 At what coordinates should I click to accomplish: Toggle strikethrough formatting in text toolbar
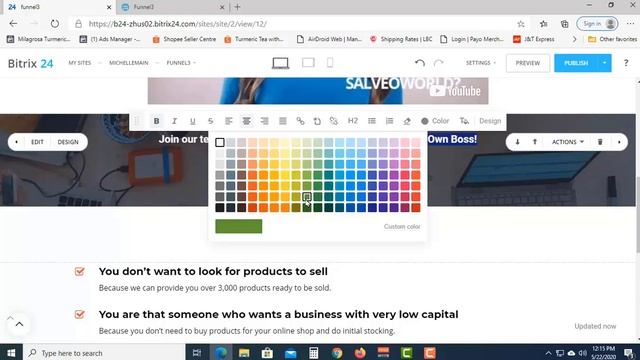(x=210, y=121)
